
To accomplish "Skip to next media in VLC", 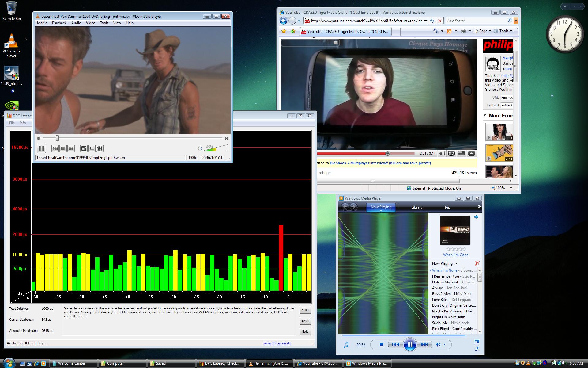I will [71, 148].
